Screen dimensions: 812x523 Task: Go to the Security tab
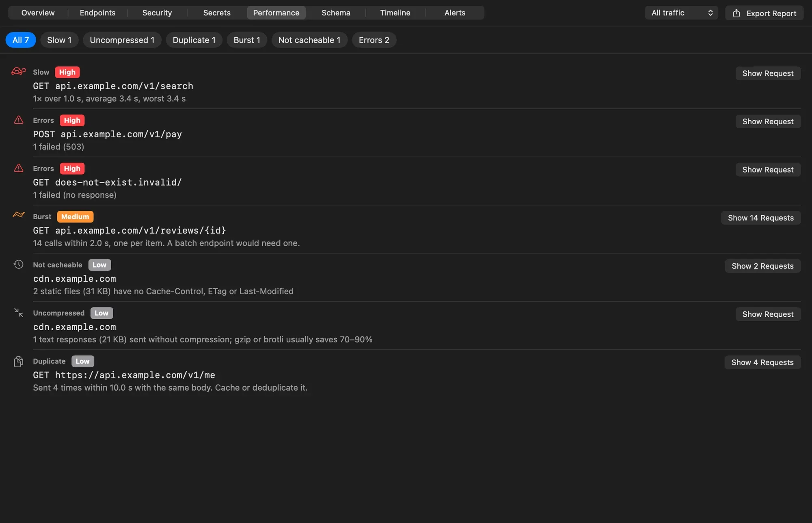click(157, 13)
